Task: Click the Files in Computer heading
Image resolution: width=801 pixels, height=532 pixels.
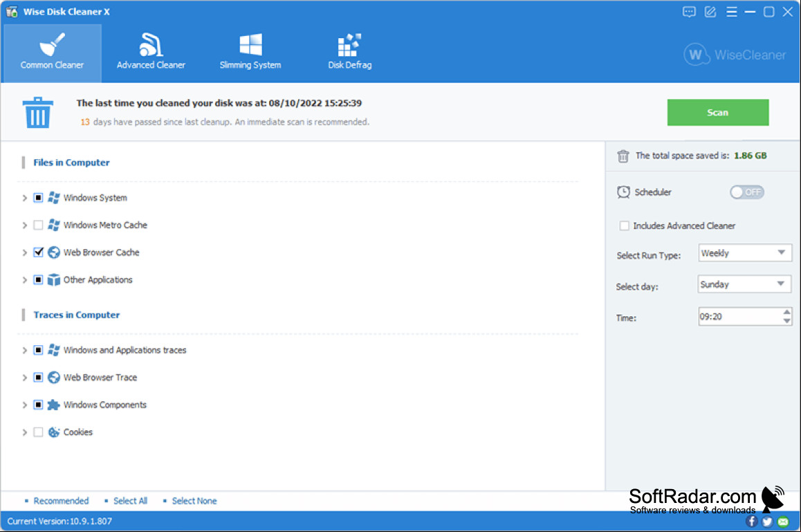Action: [71, 163]
